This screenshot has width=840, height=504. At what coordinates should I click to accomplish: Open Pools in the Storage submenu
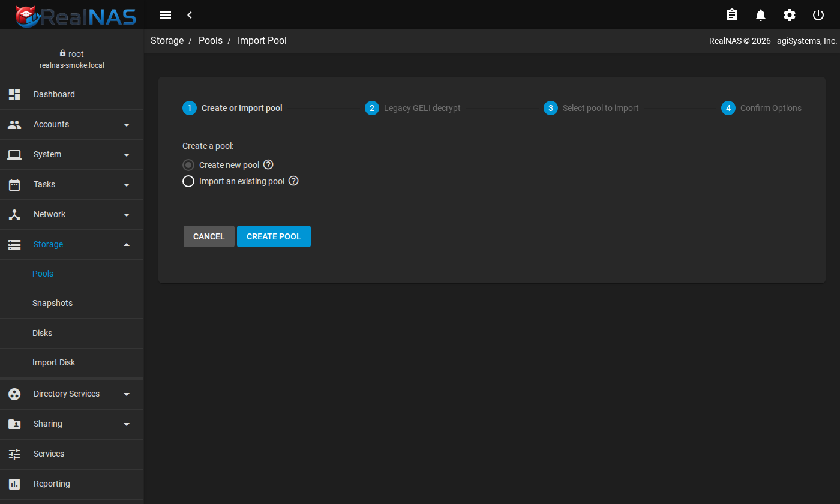pos(72,274)
